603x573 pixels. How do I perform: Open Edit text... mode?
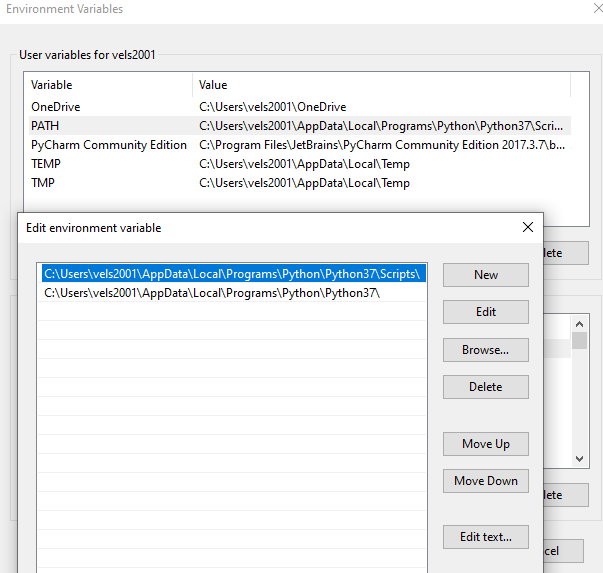coord(486,537)
